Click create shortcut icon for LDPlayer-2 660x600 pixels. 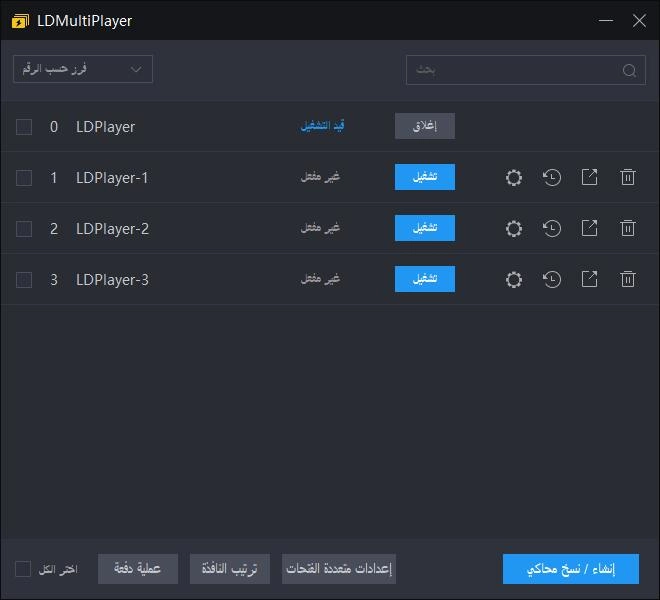pyautogui.click(x=589, y=228)
